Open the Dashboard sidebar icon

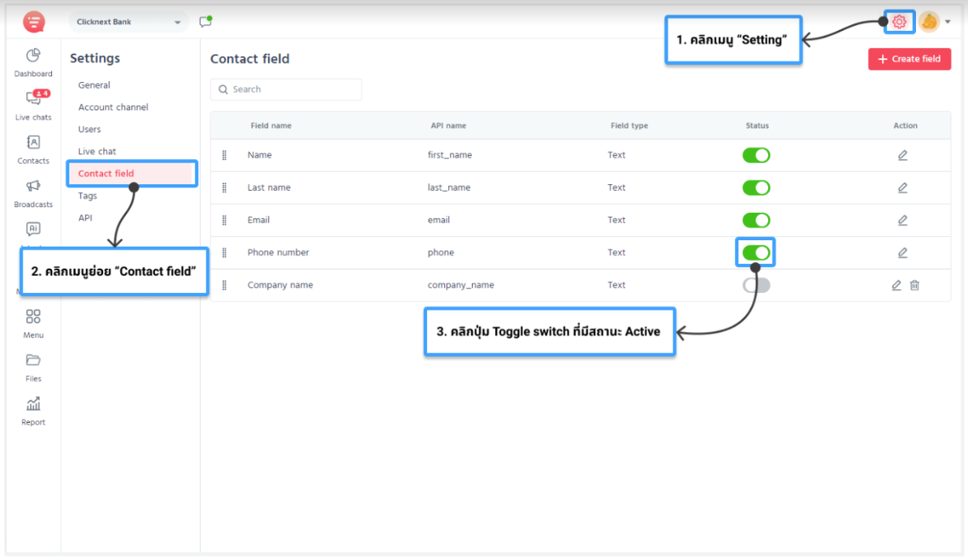[x=33, y=56]
